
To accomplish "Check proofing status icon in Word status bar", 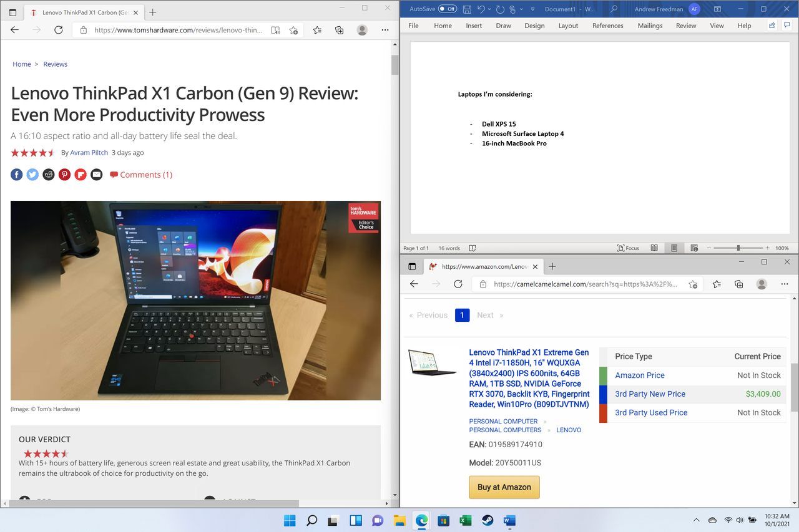I will pyautogui.click(x=473, y=248).
